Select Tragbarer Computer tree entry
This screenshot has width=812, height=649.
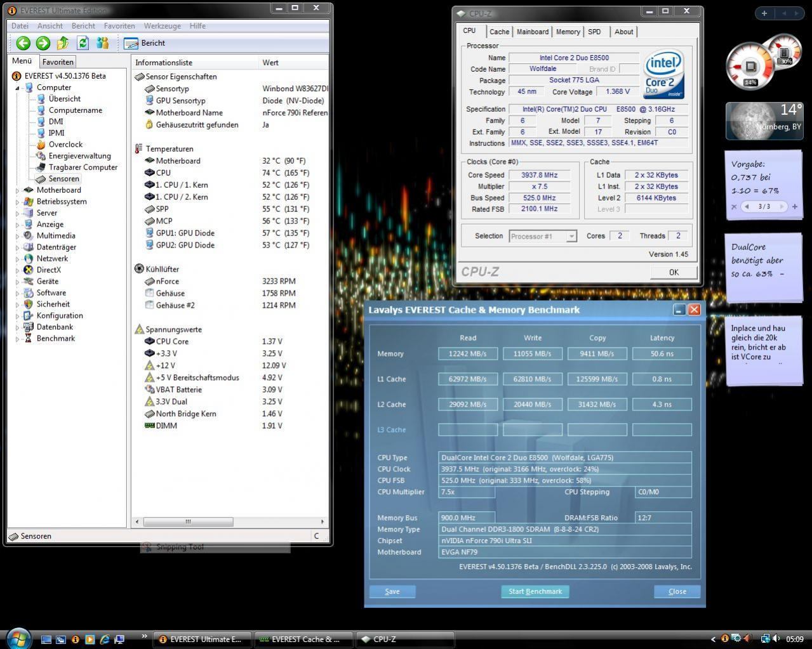tap(83, 167)
